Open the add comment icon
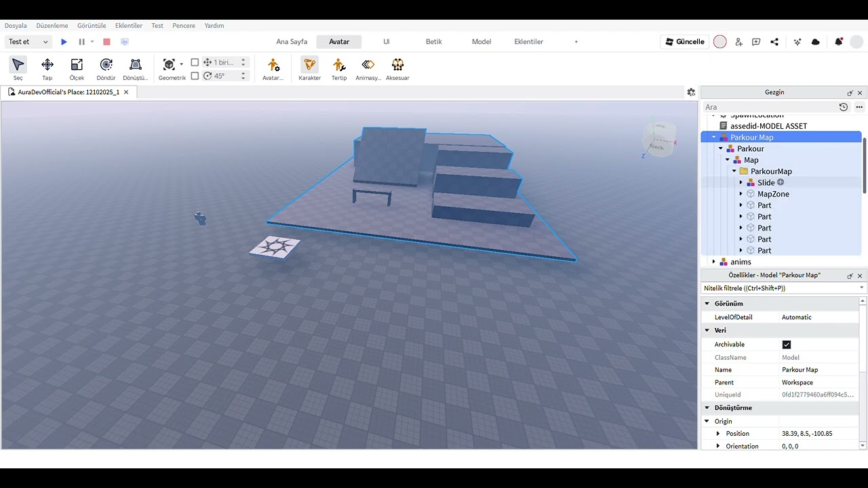This screenshot has height=488, width=868. coord(756,42)
